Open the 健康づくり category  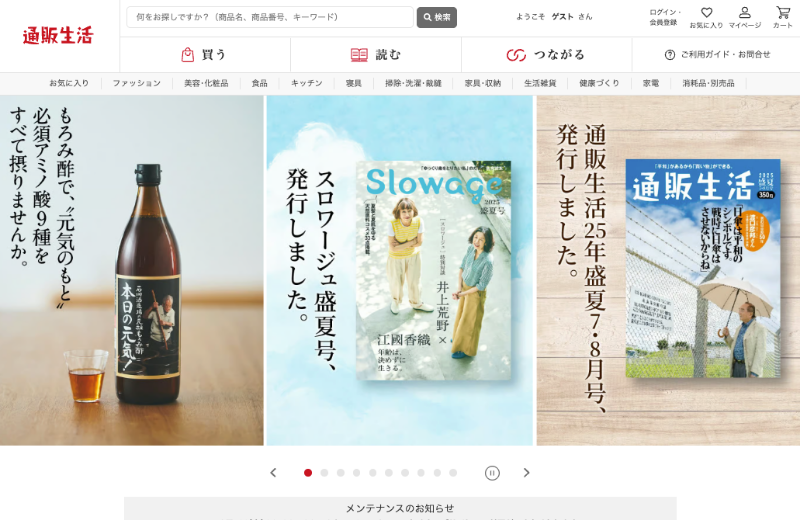point(599,83)
